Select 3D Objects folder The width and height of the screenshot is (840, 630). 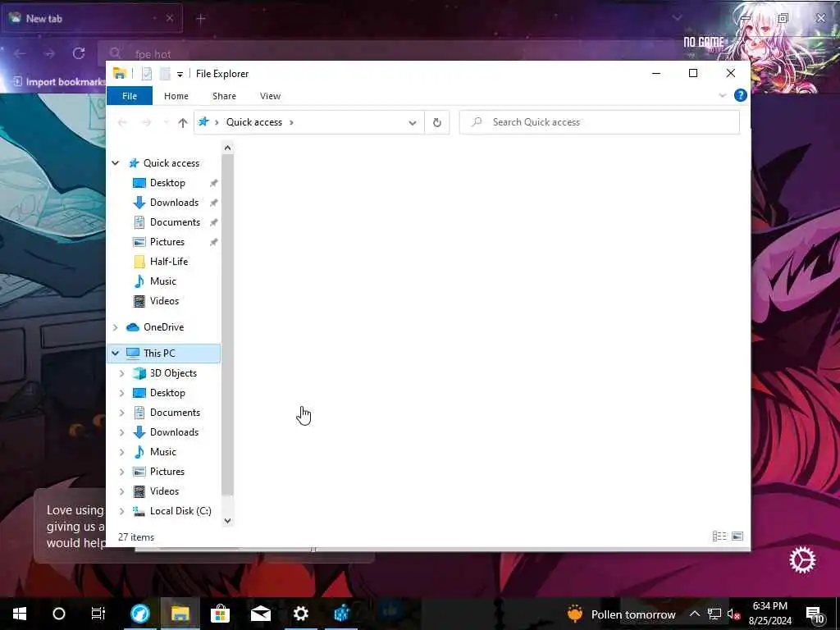(x=173, y=373)
